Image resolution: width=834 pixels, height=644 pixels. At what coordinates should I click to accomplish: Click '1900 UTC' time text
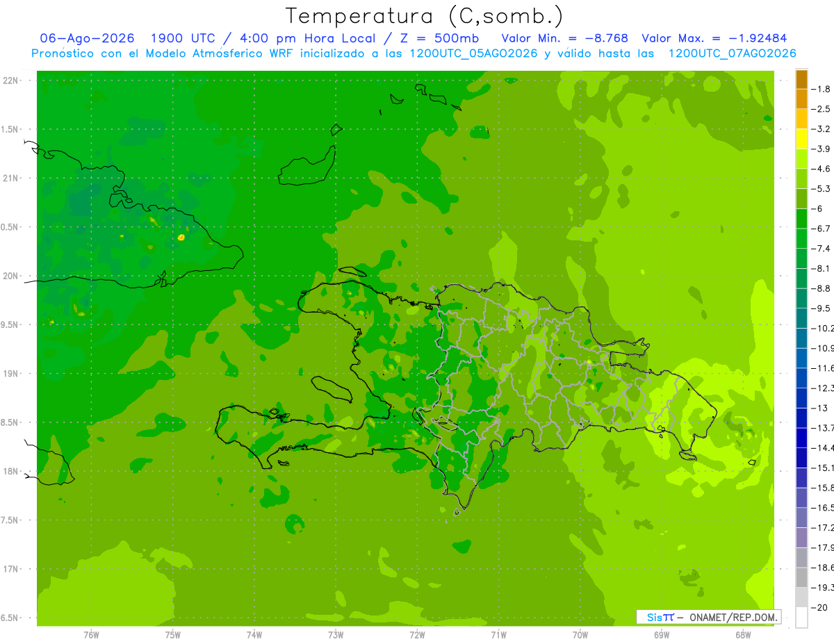(184, 39)
